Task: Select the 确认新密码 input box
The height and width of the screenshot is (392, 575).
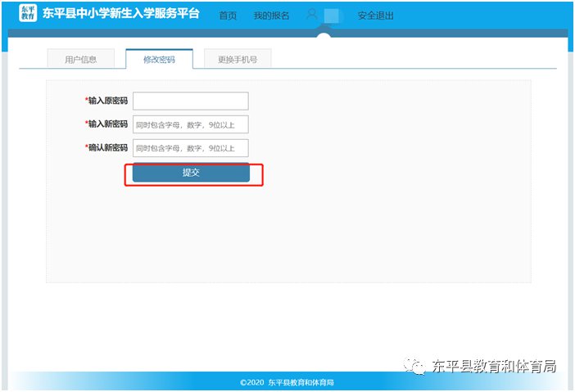Action: pos(190,148)
